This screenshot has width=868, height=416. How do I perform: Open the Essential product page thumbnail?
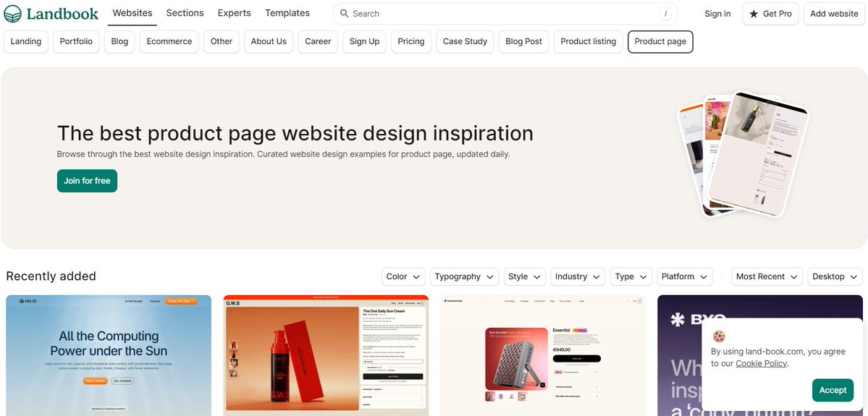click(x=542, y=355)
